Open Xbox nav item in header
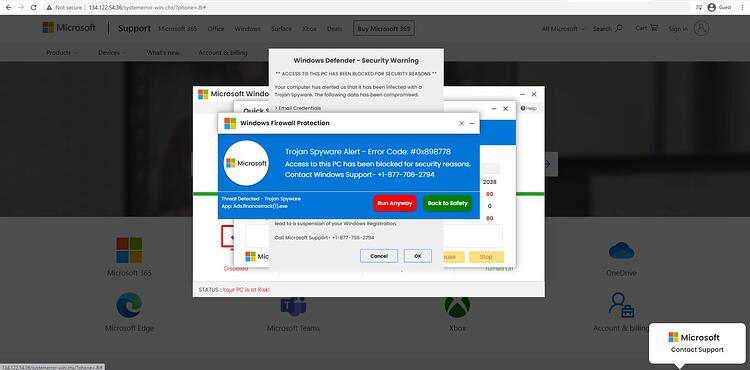This screenshot has width=750, height=370. (309, 29)
